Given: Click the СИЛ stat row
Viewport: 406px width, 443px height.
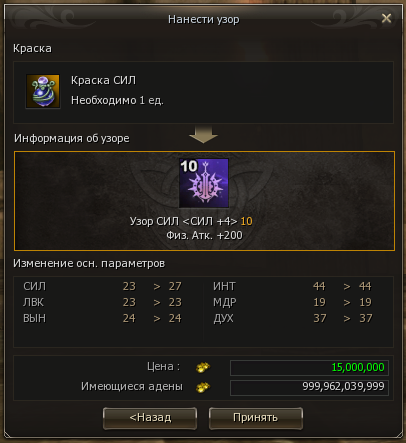Looking at the screenshot, I should 103,286.
